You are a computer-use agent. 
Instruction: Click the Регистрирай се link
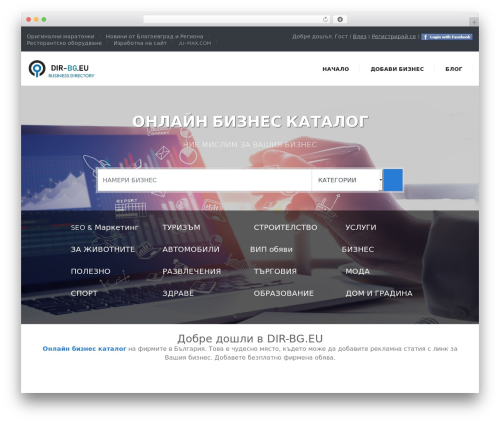tap(394, 36)
